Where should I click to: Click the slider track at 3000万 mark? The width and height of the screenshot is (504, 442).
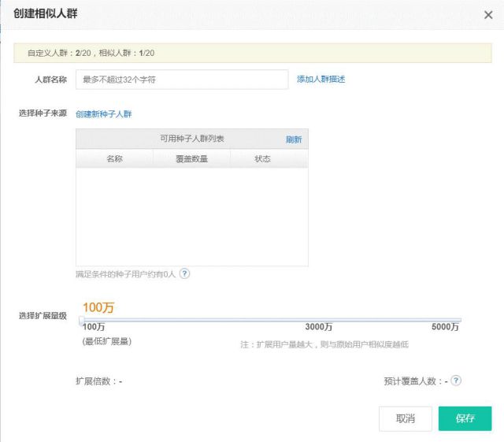click(x=319, y=320)
